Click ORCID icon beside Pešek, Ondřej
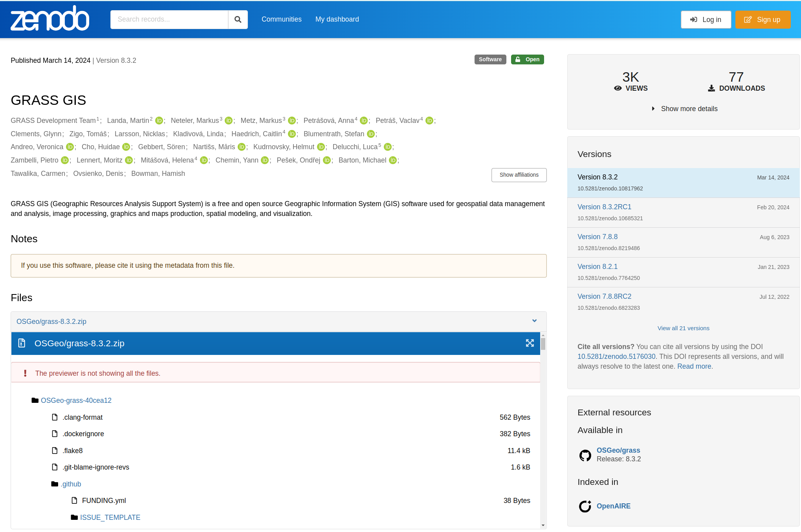Viewport: 801px width, 532px height. [327, 160]
